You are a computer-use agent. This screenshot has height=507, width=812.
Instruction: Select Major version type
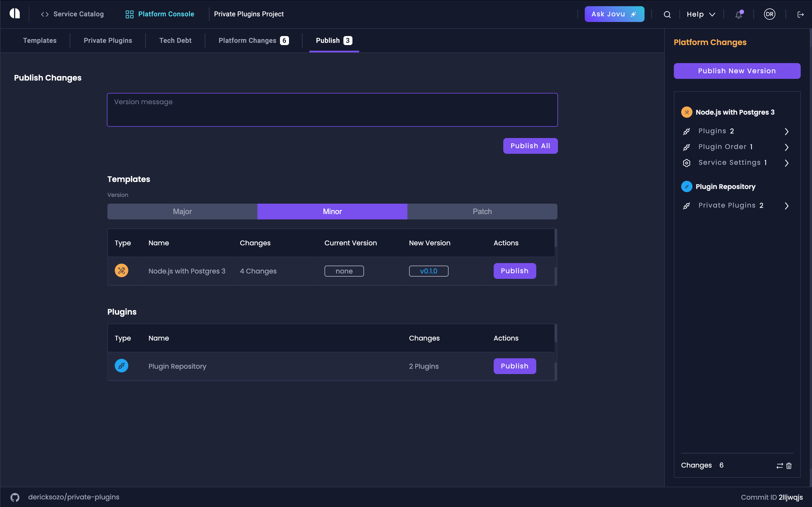coord(182,212)
